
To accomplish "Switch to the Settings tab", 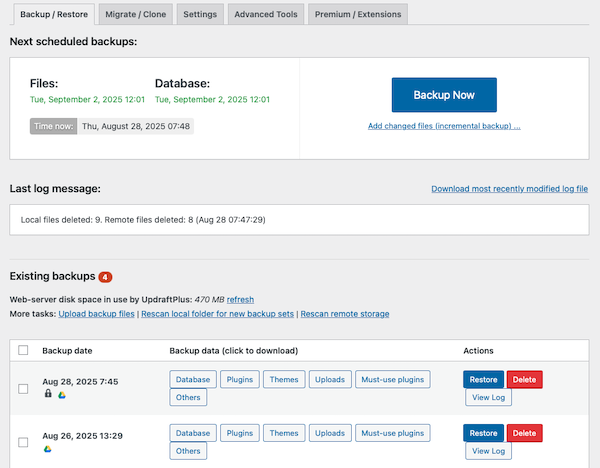I will (x=200, y=15).
